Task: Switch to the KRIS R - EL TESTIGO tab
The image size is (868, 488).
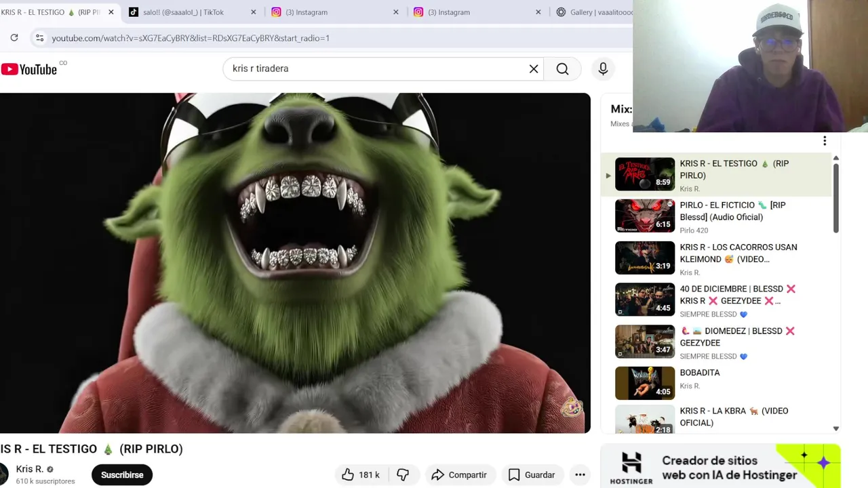Action: 51,12
